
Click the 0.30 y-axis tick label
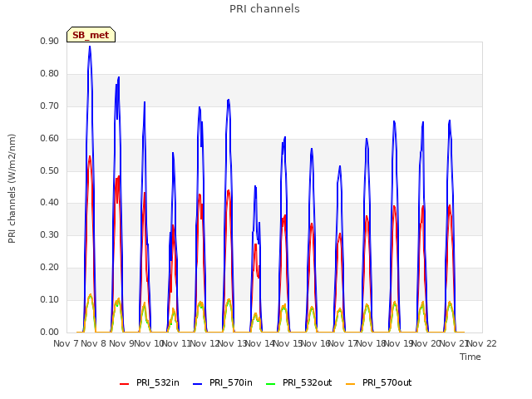coord(50,234)
